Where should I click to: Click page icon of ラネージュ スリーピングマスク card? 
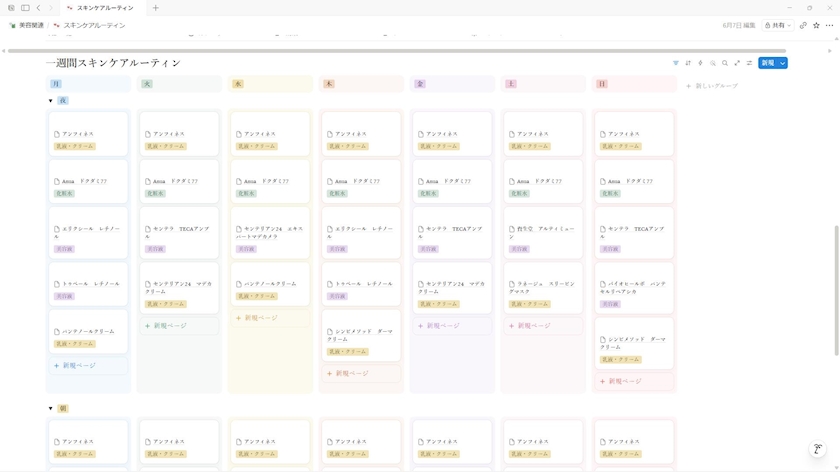click(x=512, y=284)
